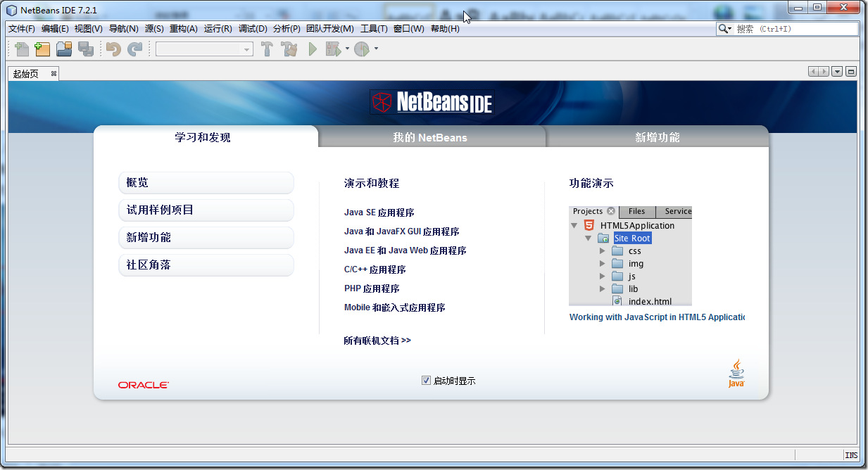Switch to the 我的 NetBeans tab
The width and height of the screenshot is (868, 470).
(430, 137)
